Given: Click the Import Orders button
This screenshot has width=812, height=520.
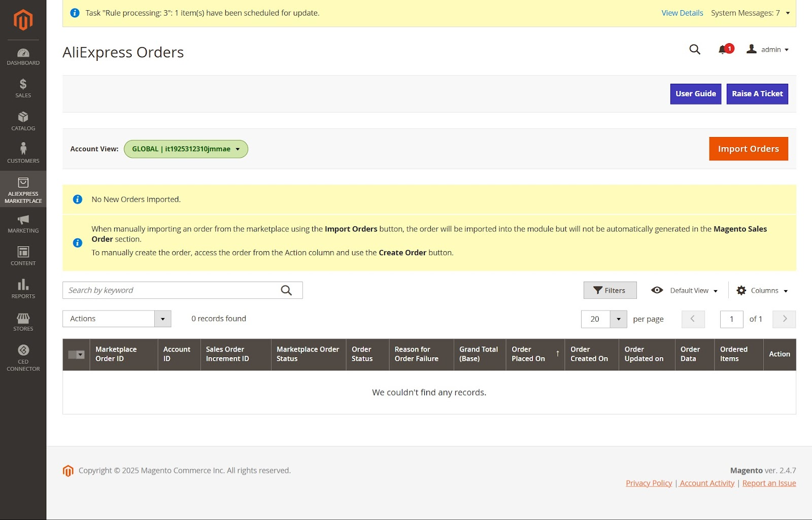Looking at the screenshot, I should pyautogui.click(x=748, y=149).
